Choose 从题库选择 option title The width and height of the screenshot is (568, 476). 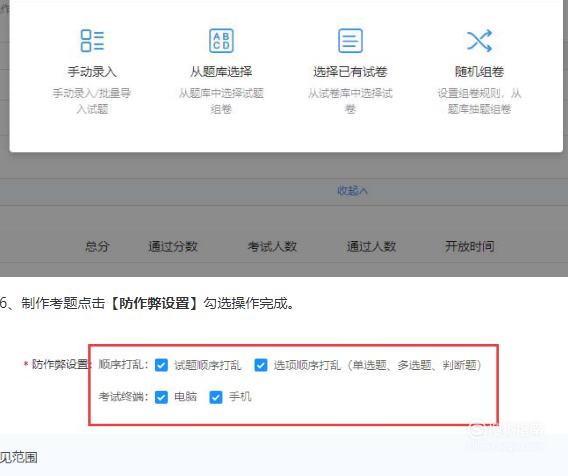[x=221, y=72]
